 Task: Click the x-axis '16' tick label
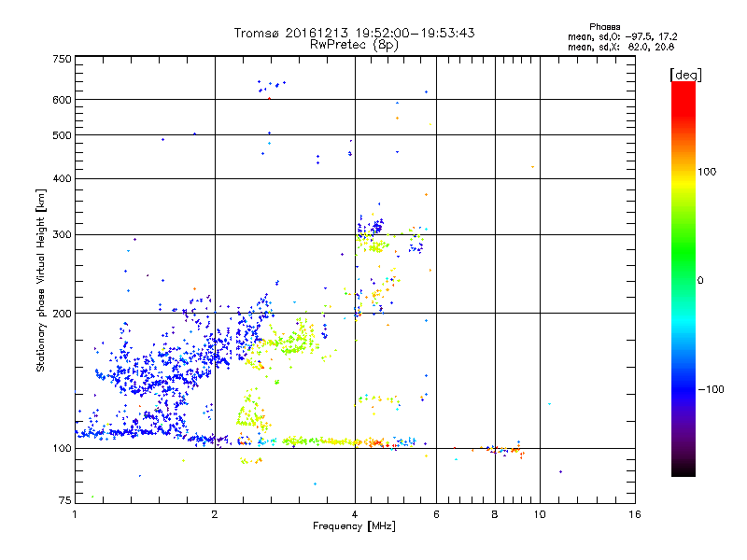tap(635, 514)
